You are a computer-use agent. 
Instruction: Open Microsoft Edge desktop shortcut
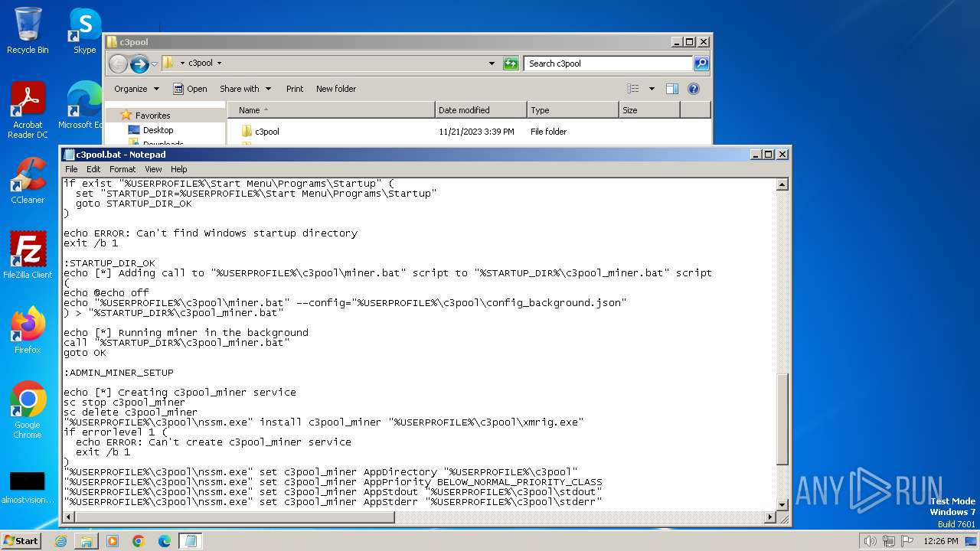point(80,106)
